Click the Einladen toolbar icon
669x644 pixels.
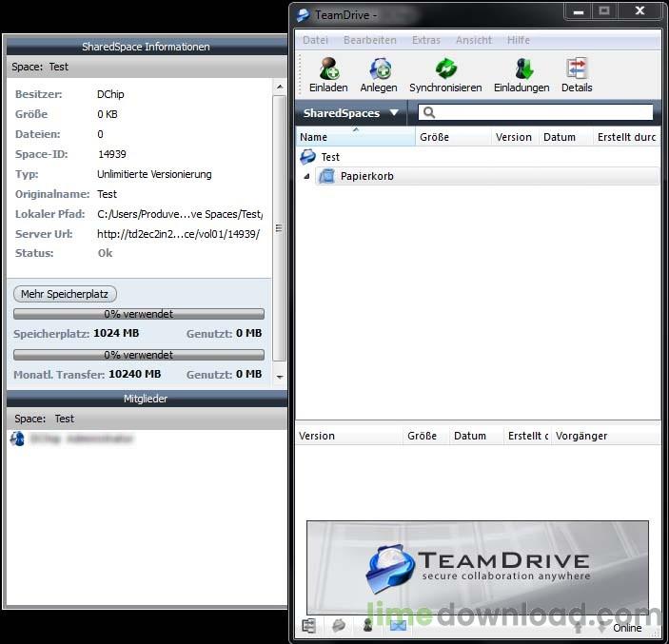tap(328, 70)
